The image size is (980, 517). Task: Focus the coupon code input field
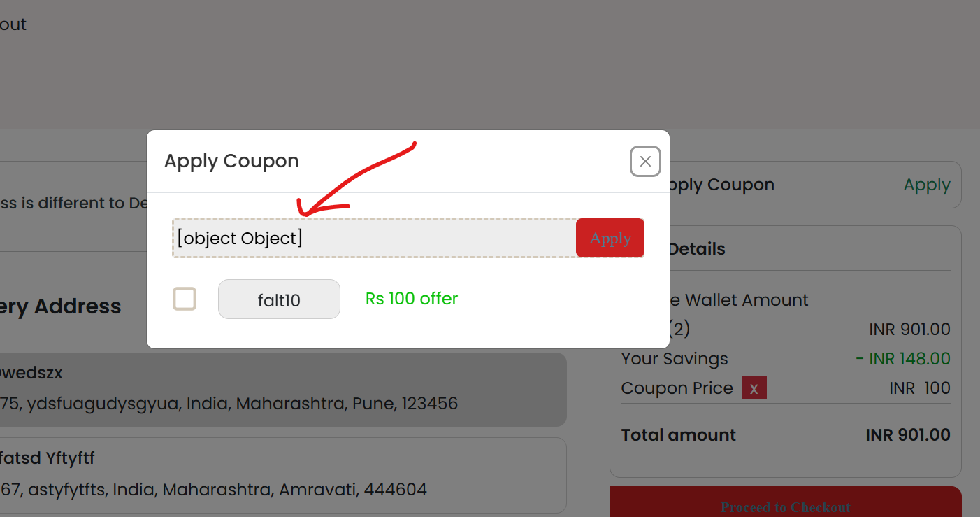click(374, 238)
